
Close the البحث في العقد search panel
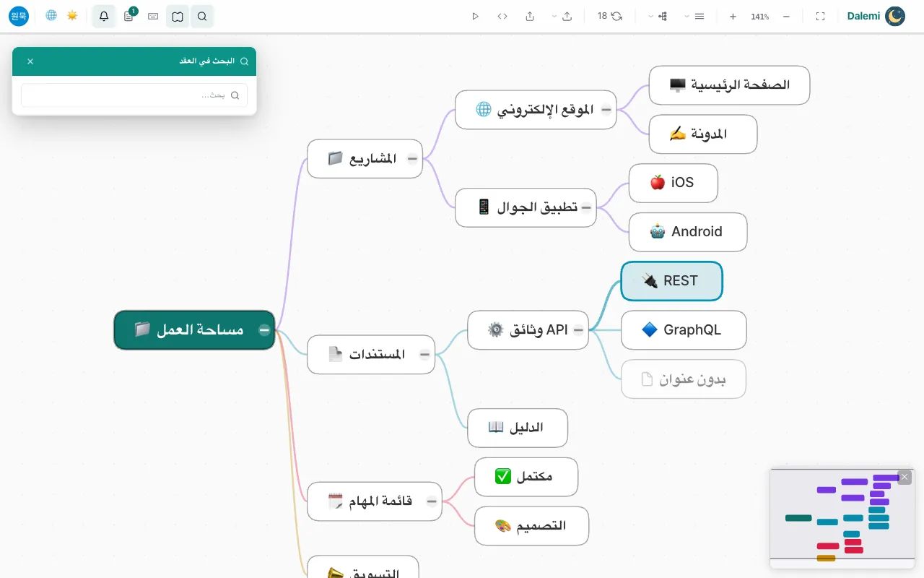(x=30, y=61)
